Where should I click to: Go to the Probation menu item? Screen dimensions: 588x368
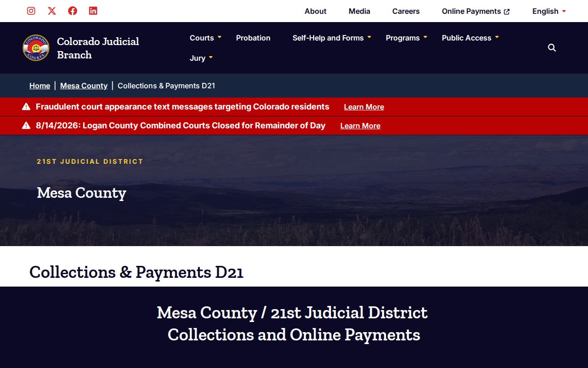tap(253, 38)
